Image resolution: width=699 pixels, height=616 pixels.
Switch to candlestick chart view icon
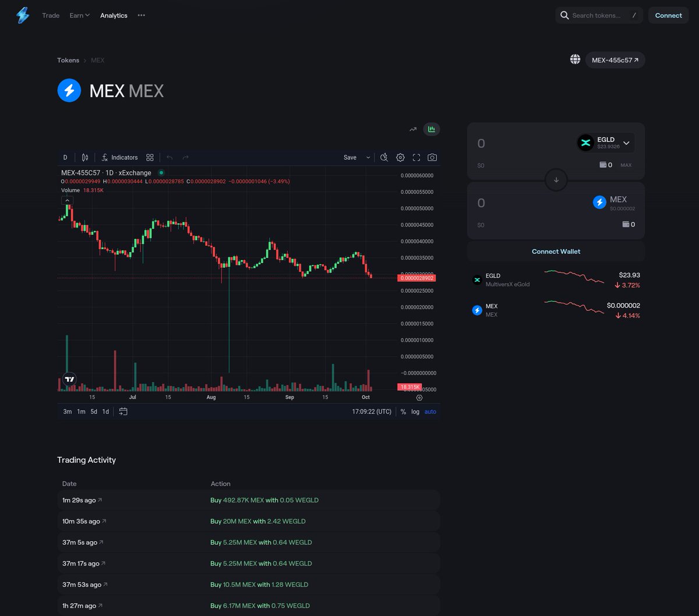432,129
